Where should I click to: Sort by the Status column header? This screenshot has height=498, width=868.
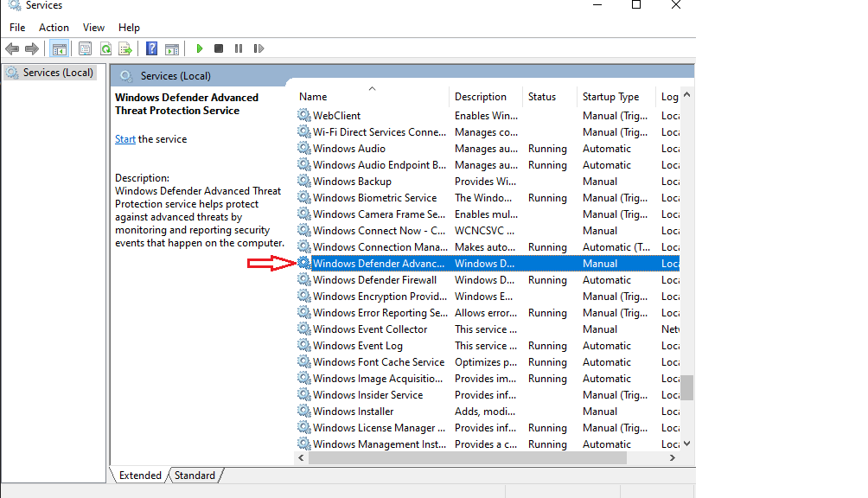(550, 97)
